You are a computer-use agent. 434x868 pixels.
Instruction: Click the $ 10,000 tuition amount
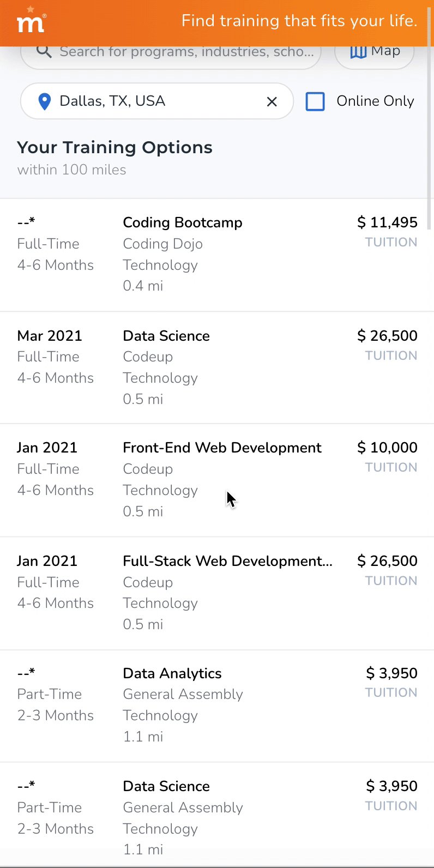click(387, 448)
